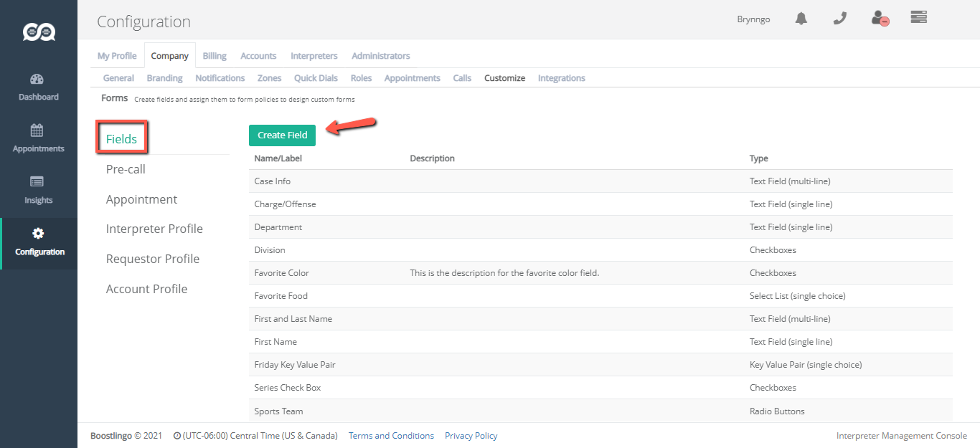Click the phone call icon
980x448 pixels.
[x=840, y=19]
